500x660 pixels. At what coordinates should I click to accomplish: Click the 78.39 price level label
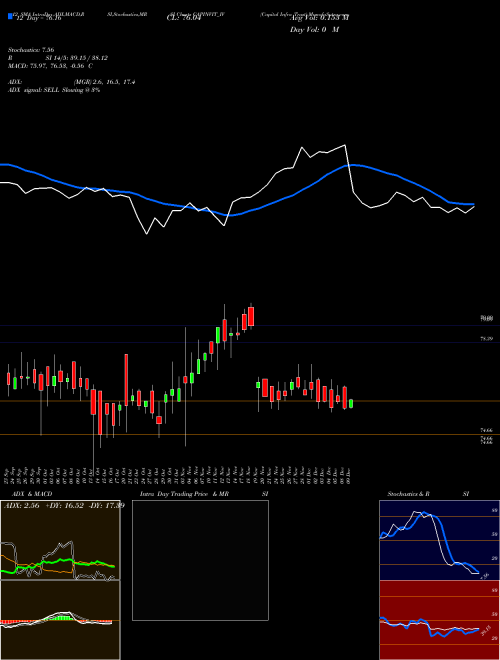pyautogui.click(x=487, y=338)
